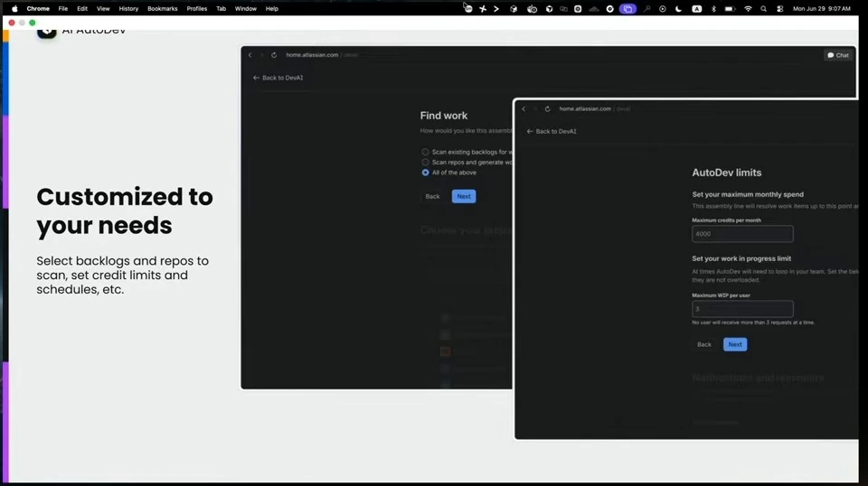Open the History menu
Viewport: 868px width, 486px height.
click(128, 9)
